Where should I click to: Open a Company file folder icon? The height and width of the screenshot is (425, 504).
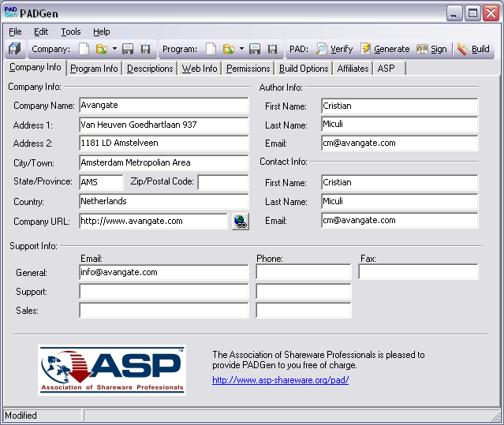pos(102,49)
